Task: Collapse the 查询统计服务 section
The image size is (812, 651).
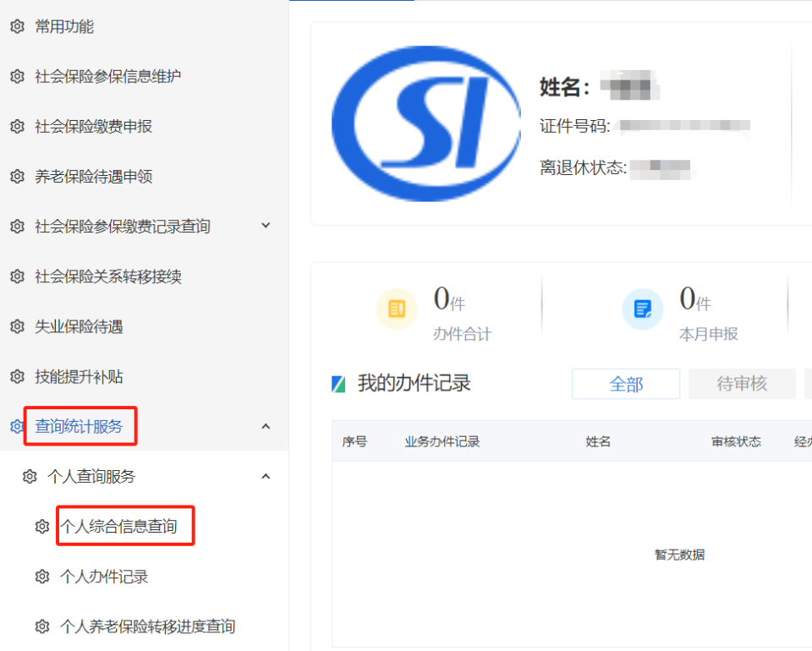Action: (x=265, y=426)
